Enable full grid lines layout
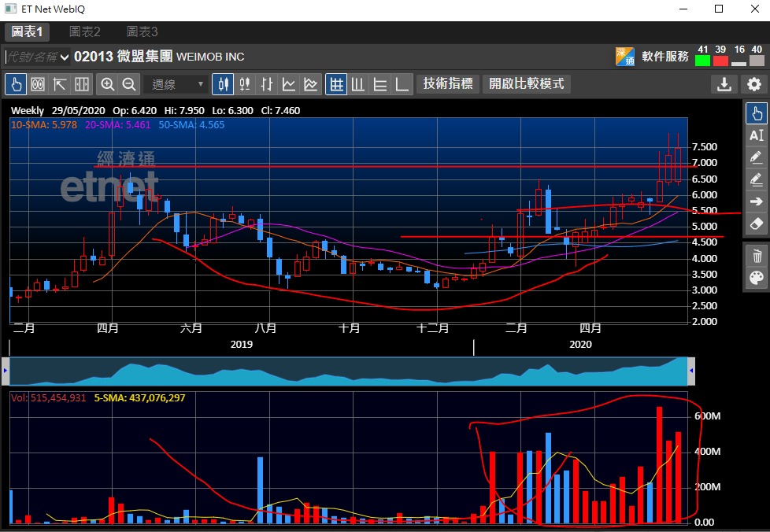This screenshot has width=770, height=532. [x=336, y=84]
